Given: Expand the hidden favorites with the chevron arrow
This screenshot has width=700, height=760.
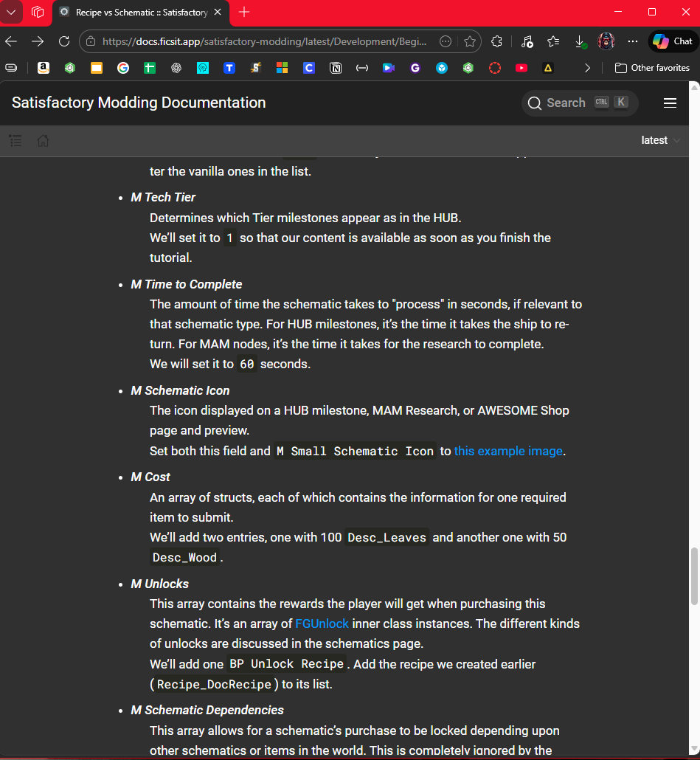Looking at the screenshot, I should click(588, 67).
